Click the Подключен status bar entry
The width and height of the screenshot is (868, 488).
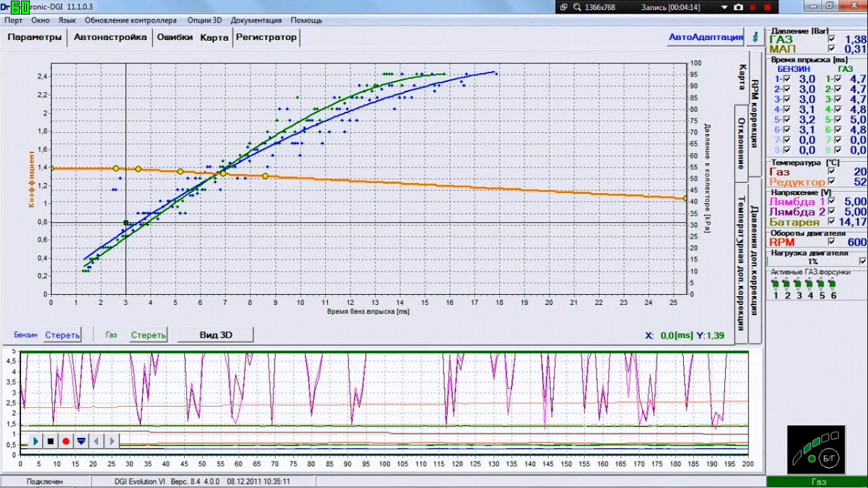click(x=44, y=482)
